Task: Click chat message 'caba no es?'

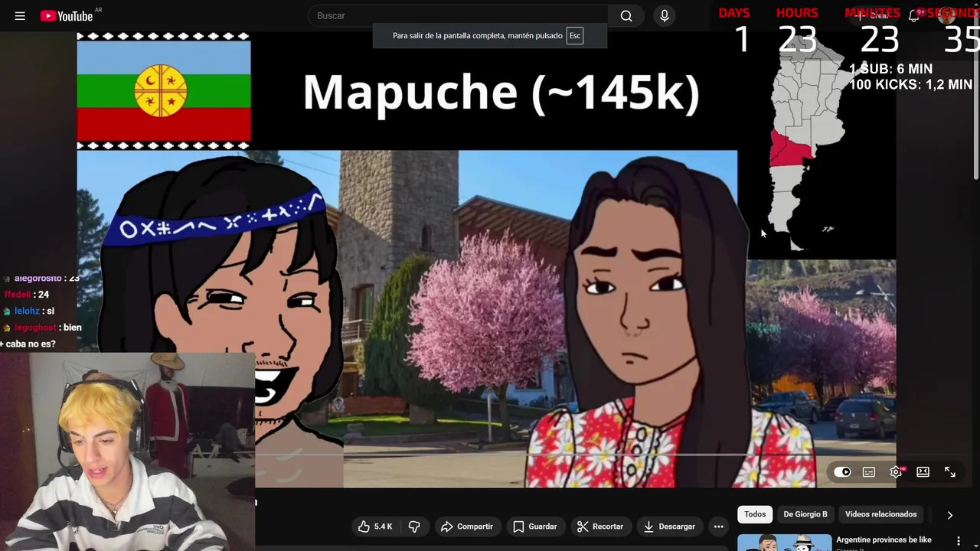Action: click(x=28, y=344)
